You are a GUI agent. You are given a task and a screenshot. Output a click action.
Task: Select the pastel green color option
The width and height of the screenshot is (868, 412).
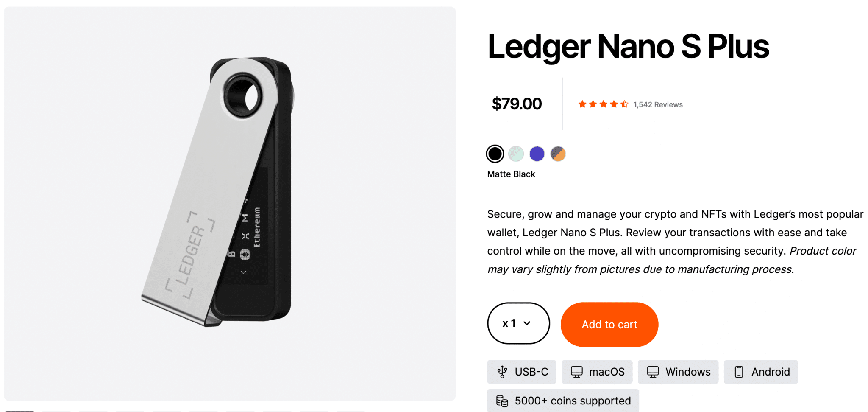(516, 154)
